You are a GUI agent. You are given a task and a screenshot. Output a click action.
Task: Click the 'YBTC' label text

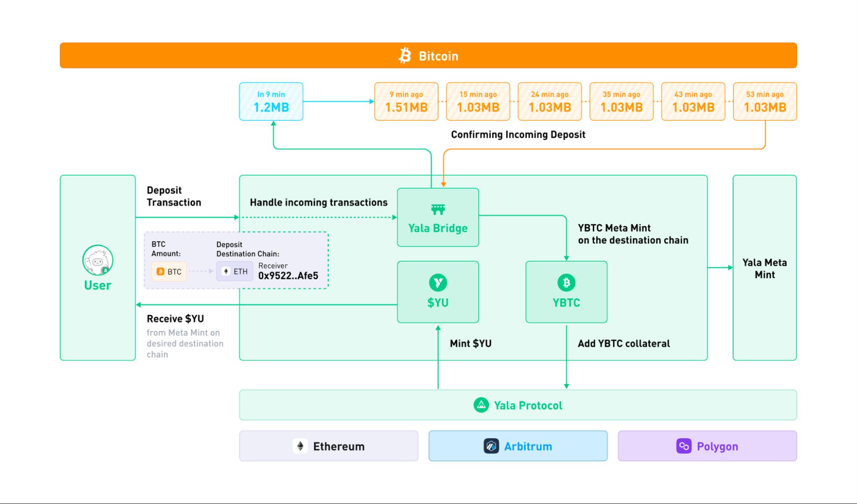pos(566,303)
